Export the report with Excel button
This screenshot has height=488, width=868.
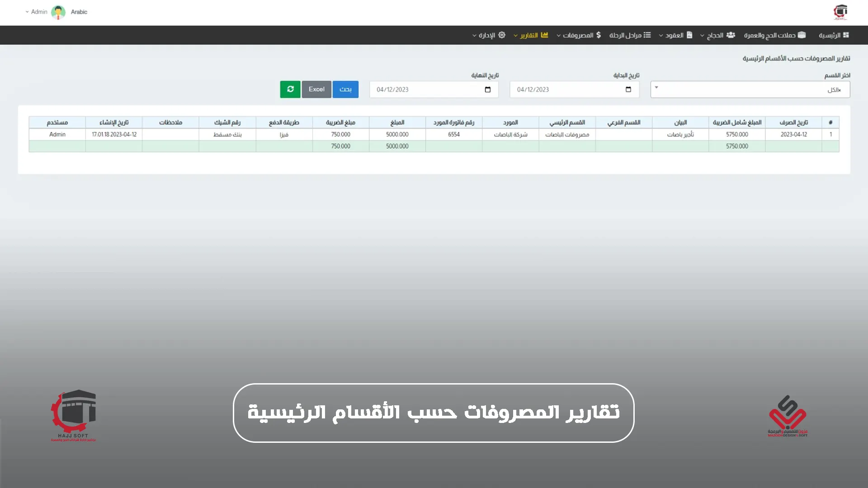[x=316, y=89]
